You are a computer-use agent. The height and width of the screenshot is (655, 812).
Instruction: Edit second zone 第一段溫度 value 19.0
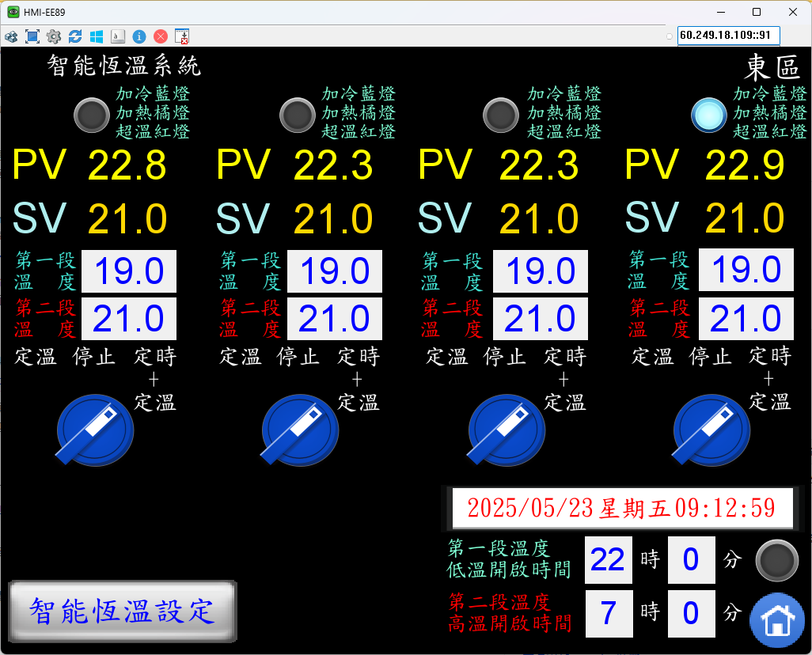click(x=335, y=271)
